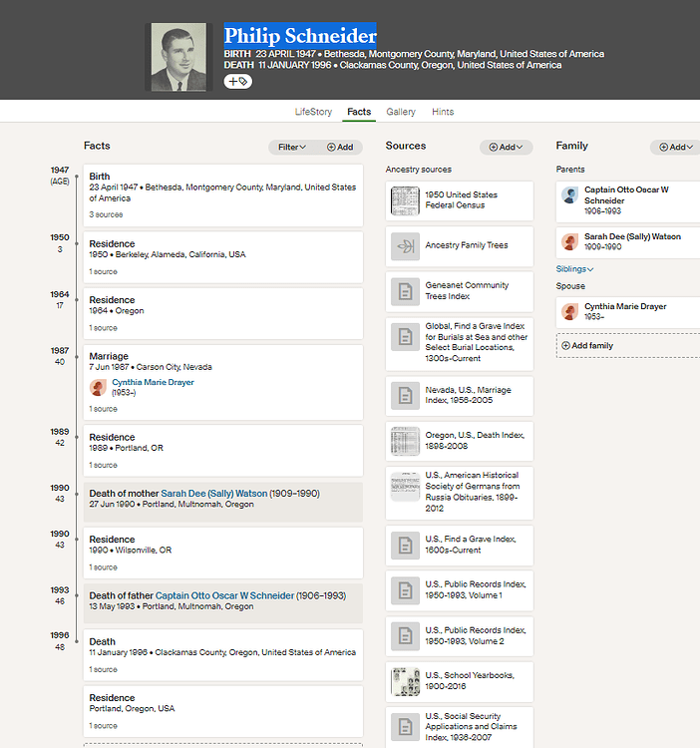This screenshot has height=748, width=700.
Task: Click the add tag icon under the name
Action: click(x=238, y=82)
